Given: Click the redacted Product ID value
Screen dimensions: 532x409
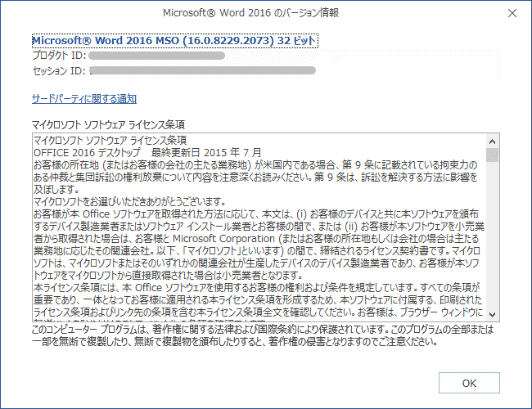Looking at the screenshot, I should coord(157,56).
